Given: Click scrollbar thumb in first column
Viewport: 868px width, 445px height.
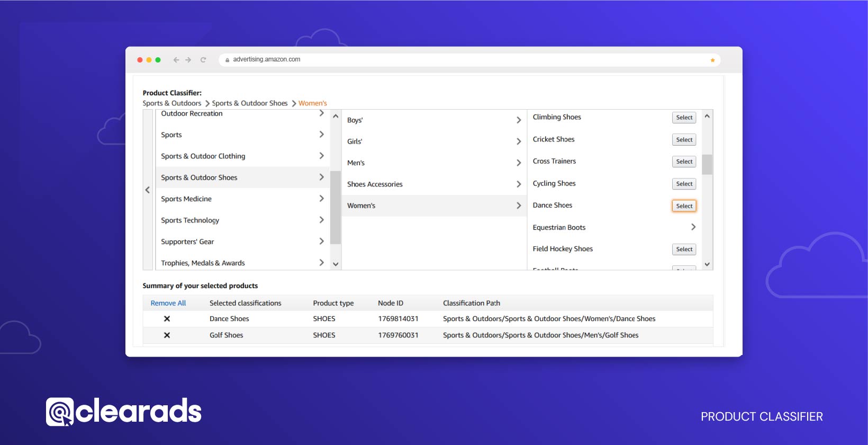Looking at the screenshot, I should click(x=336, y=208).
